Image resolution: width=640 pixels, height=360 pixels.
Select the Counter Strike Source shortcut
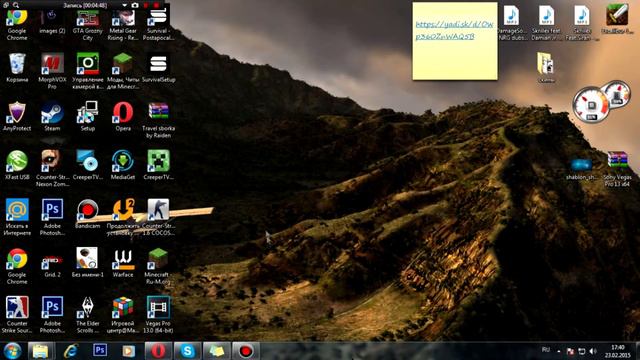click(17, 314)
